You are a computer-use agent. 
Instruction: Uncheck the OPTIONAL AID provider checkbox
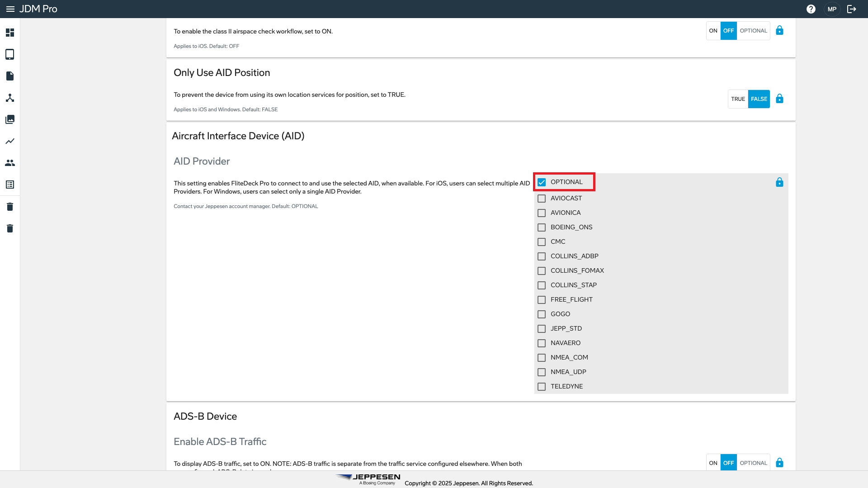point(542,182)
